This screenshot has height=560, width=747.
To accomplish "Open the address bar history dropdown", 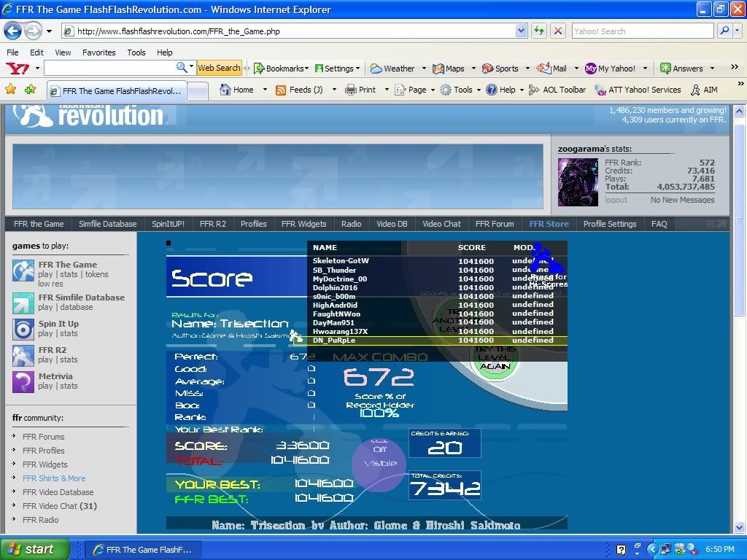I will click(x=521, y=31).
